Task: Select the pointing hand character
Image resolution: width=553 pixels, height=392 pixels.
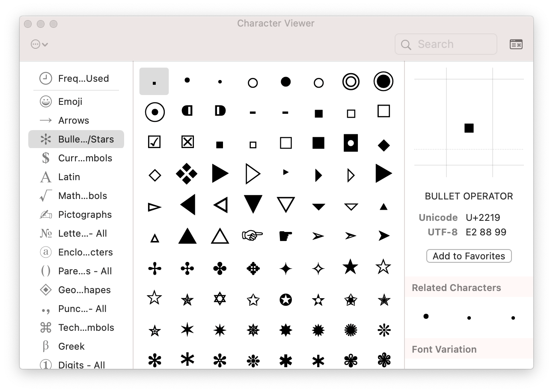Action: (x=253, y=235)
